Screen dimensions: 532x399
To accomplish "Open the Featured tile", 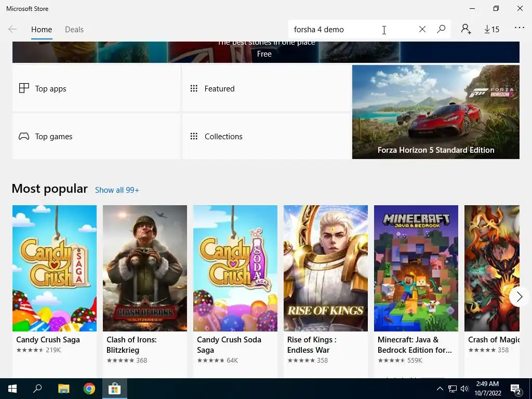I will coord(267,88).
